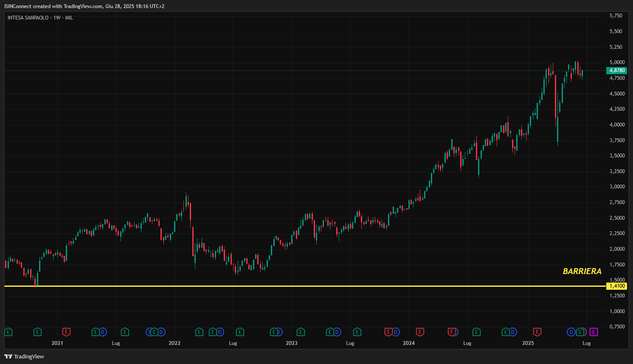Click the 4,0000 price axis label

tap(617, 125)
